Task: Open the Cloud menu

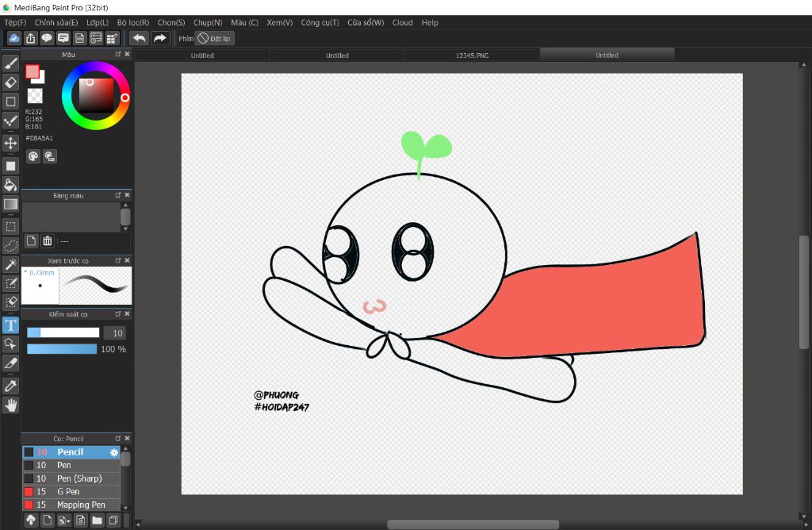Action: click(402, 23)
